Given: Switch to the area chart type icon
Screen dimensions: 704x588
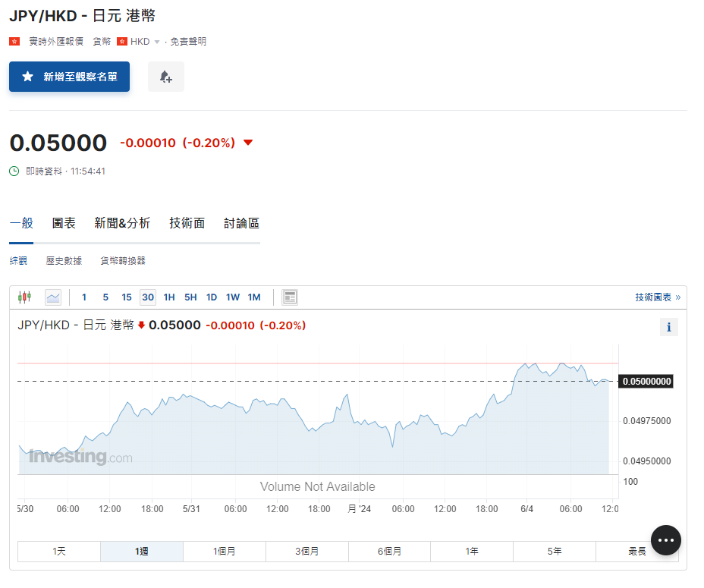Looking at the screenshot, I should tap(52, 297).
